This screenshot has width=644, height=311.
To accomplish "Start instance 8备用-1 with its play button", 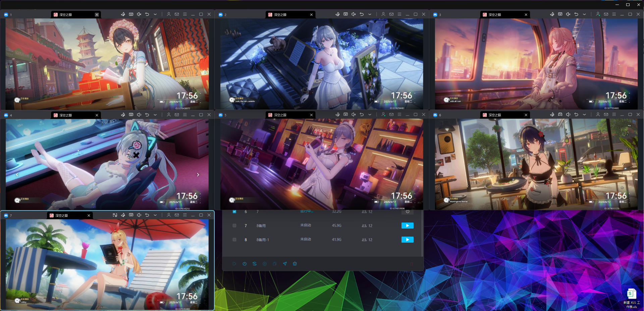I will pos(408,240).
